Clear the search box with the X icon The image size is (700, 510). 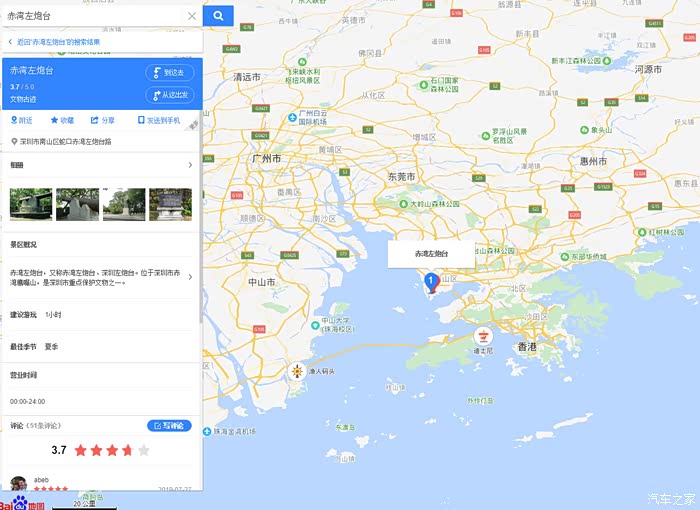coord(192,16)
